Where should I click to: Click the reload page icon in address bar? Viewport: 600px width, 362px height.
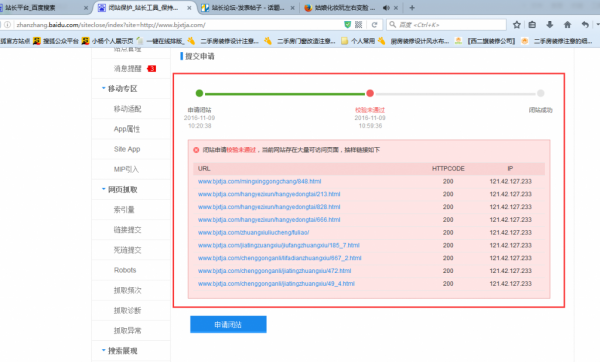[x=374, y=25]
